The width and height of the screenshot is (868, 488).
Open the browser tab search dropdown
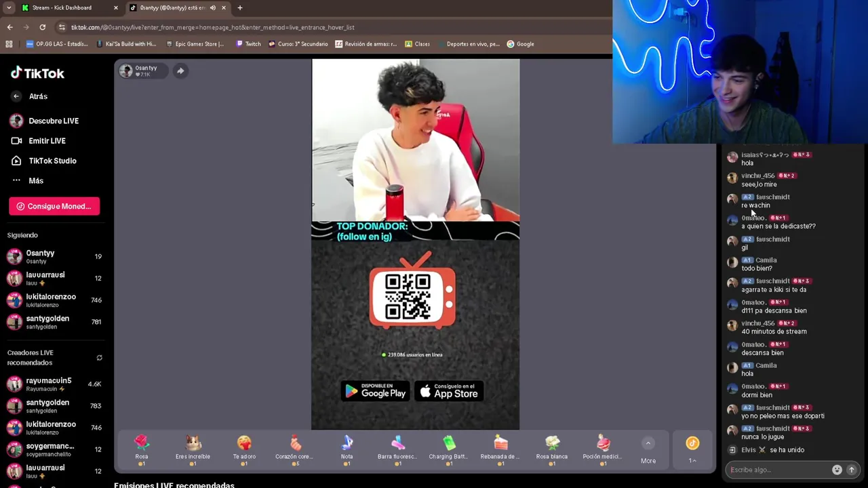click(9, 7)
